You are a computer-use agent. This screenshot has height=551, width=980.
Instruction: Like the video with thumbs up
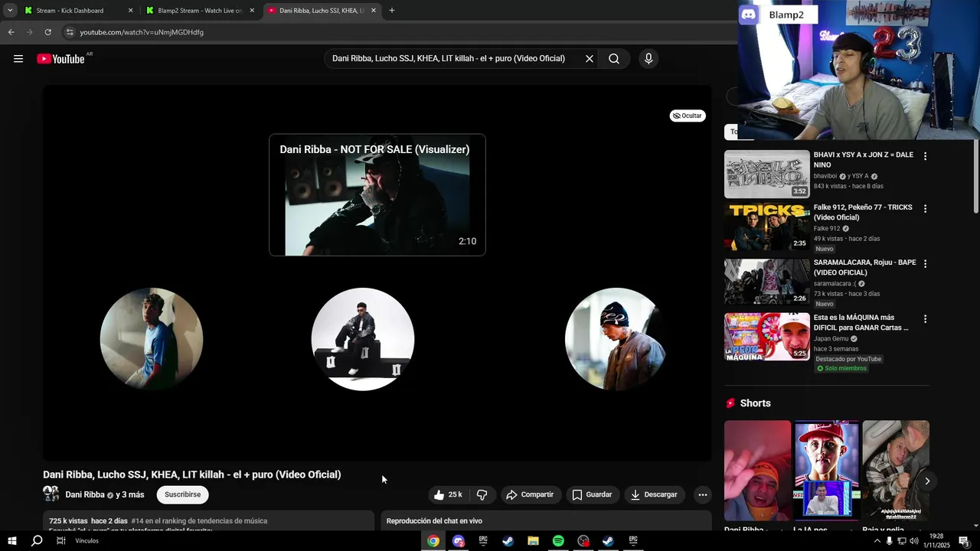click(x=448, y=495)
